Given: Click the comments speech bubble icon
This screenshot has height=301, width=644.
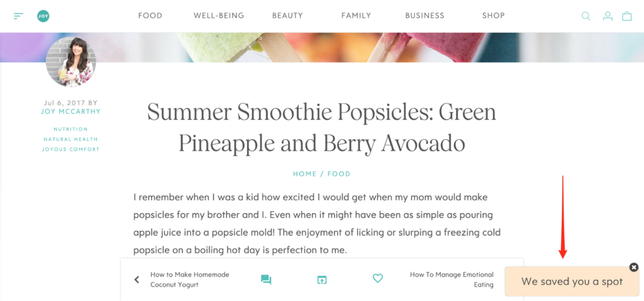Looking at the screenshot, I should pos(266,280).
